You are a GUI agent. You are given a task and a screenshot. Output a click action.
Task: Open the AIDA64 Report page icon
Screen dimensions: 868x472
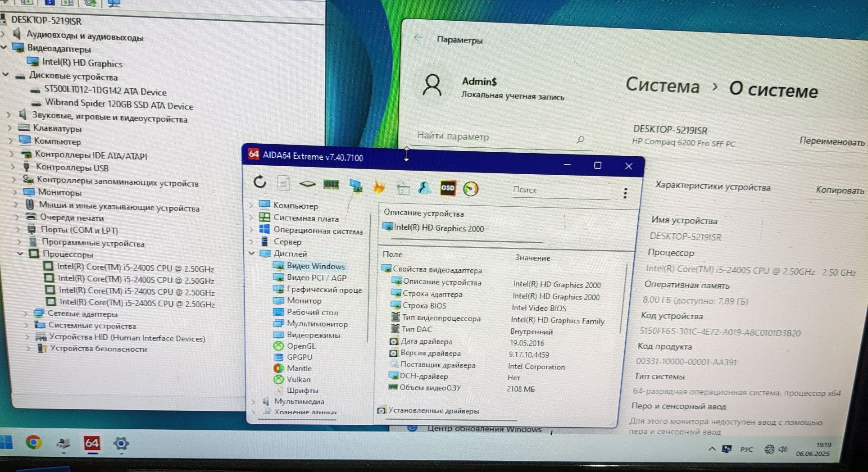[283, 183]
